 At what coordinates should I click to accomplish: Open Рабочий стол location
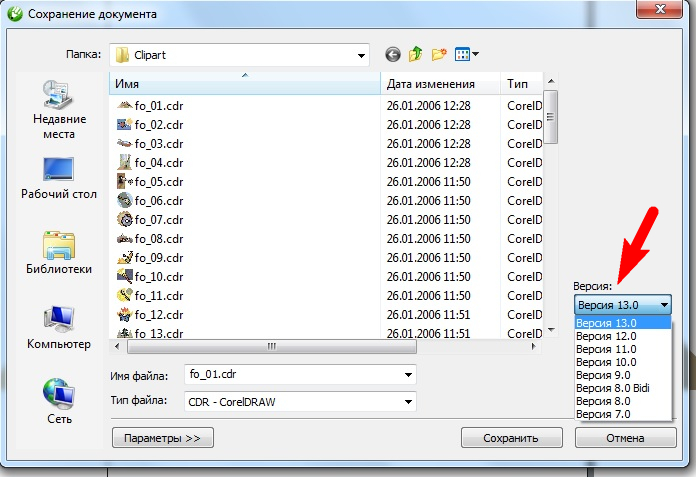point(59,178)
